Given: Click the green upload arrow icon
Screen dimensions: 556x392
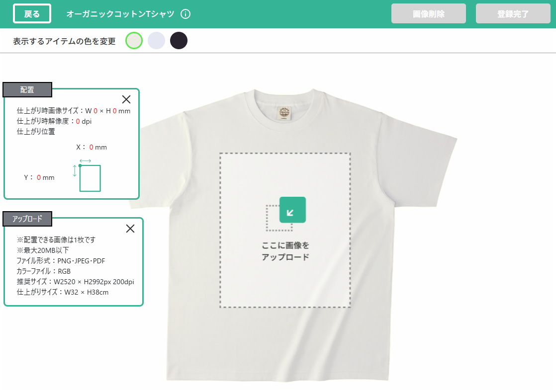Looking at the screenshot, I should point(292,210).
